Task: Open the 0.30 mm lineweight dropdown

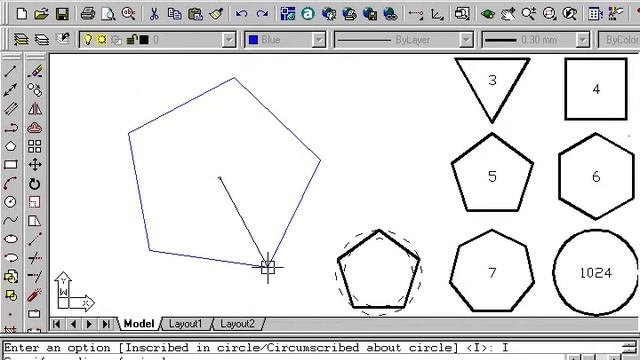Action: click(x=582, y=40)
